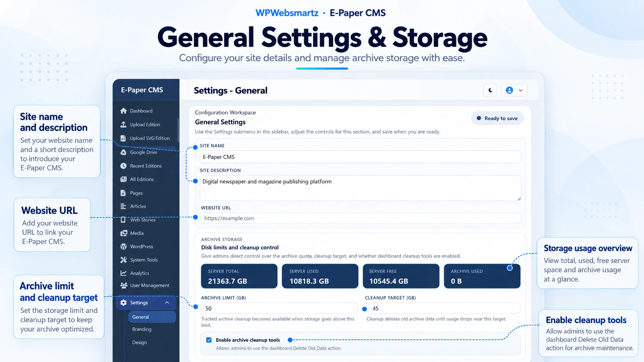Click the Server Free 10545.4 GB card
This screenshot has width=644, height=362.
[401, 276]
